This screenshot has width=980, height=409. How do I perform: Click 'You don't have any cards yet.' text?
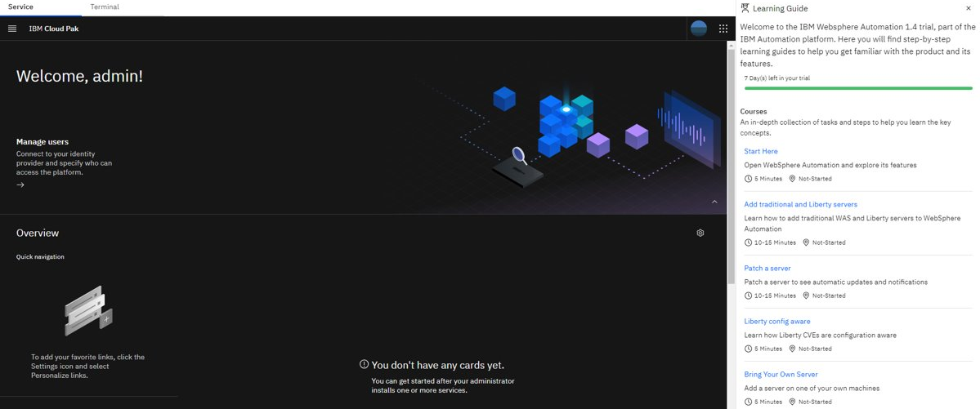[437, 365]
